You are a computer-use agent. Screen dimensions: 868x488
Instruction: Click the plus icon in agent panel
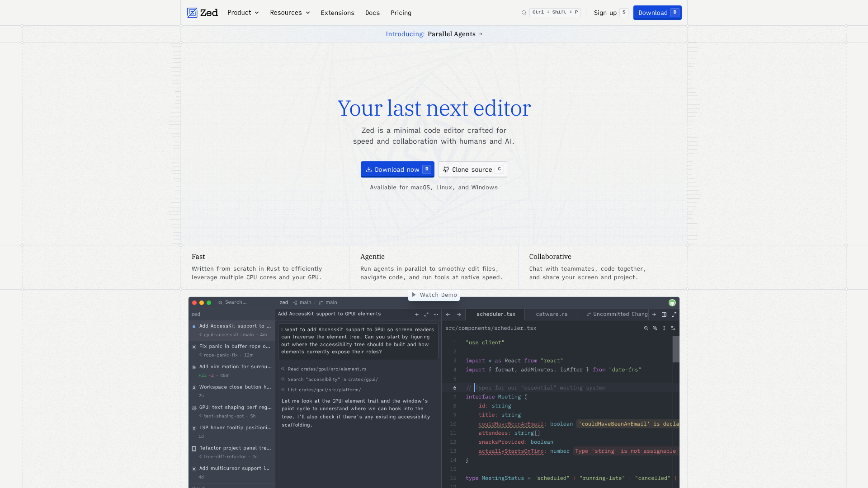[x=417, y=314]
